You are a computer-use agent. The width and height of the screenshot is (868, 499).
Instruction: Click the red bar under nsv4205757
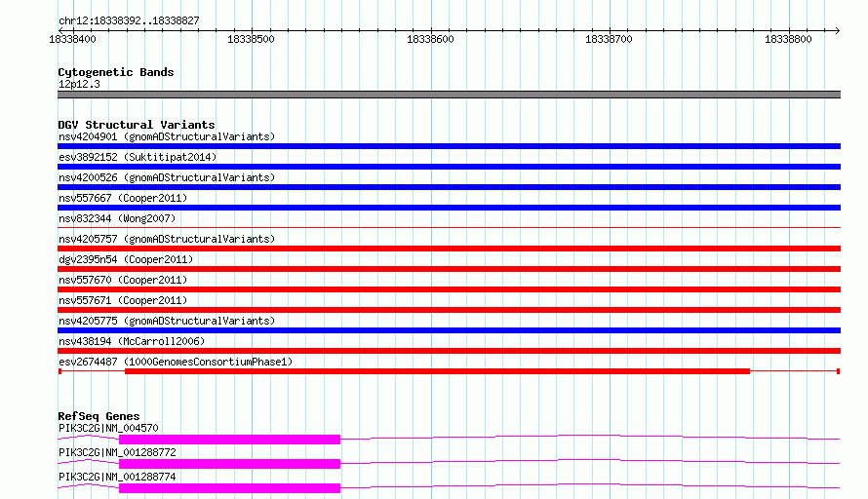point(449,249)
